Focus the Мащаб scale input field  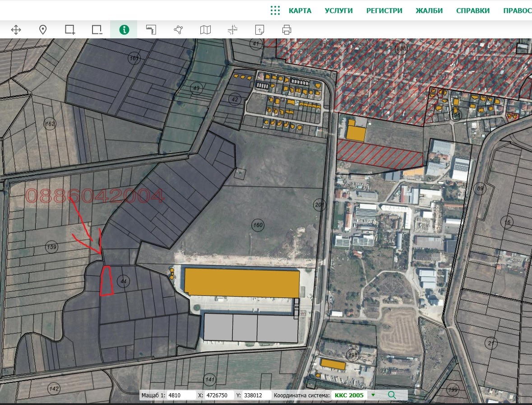coord(181,395)
